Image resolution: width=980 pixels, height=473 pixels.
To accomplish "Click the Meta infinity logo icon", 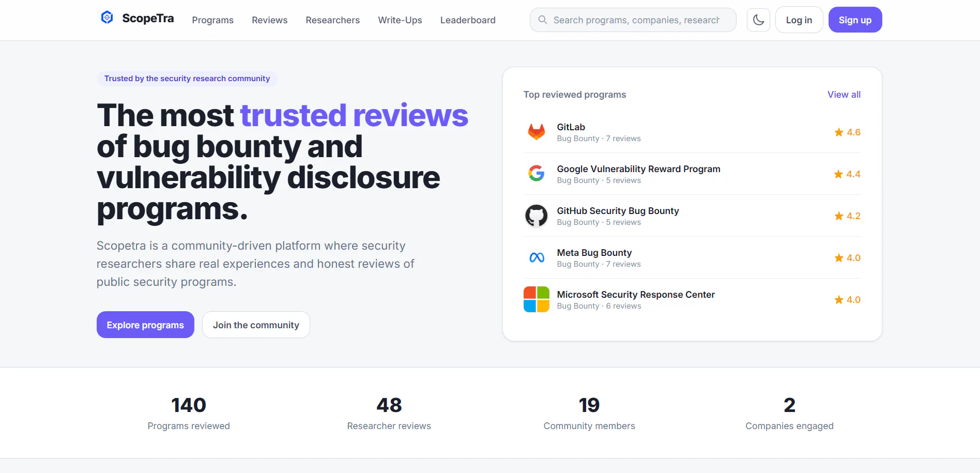I will pyautogui.click(x=537, y=257).
